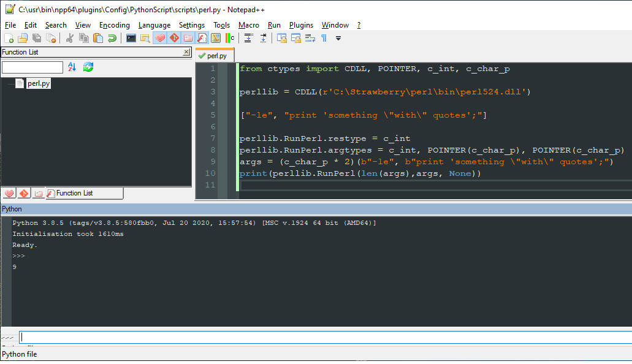Reload the function list with refresh icon
Viewport: 632px width, 364px height.
pyautogui.click(x=88, y=67)
